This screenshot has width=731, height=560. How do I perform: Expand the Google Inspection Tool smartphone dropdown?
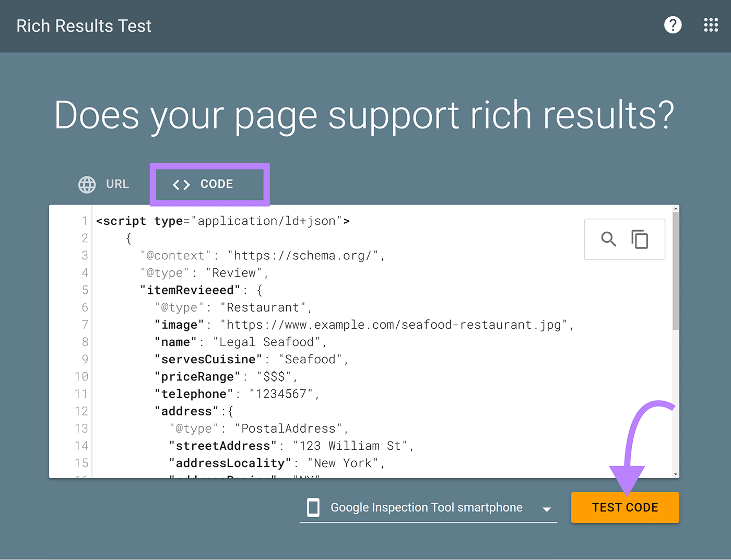pos(428,507)
